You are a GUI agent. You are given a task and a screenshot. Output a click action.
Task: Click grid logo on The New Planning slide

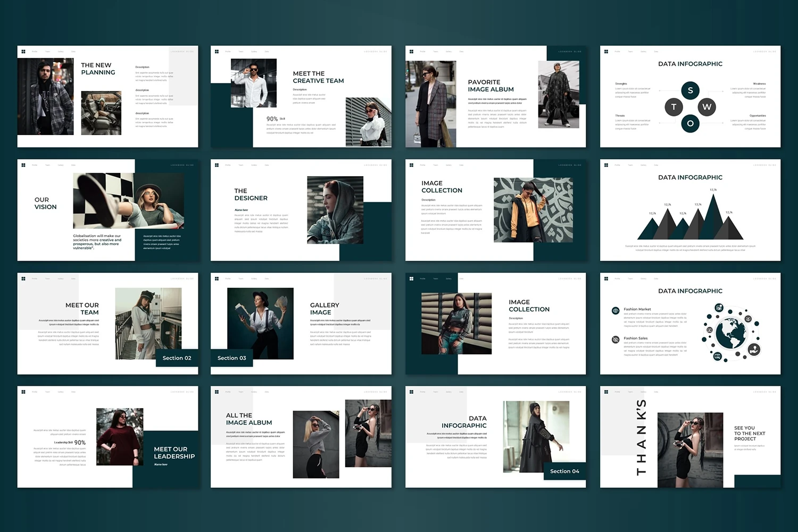[x=23, y=52]
